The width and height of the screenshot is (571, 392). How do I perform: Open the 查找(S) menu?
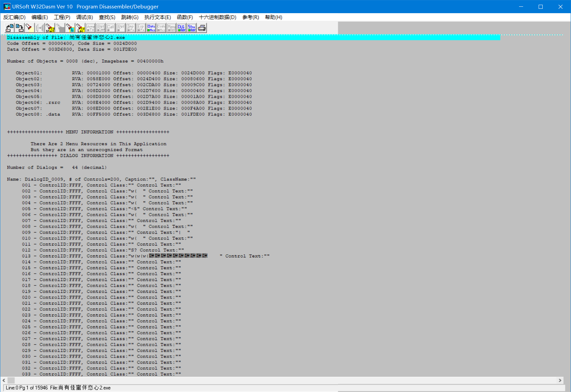coord(107,17)
